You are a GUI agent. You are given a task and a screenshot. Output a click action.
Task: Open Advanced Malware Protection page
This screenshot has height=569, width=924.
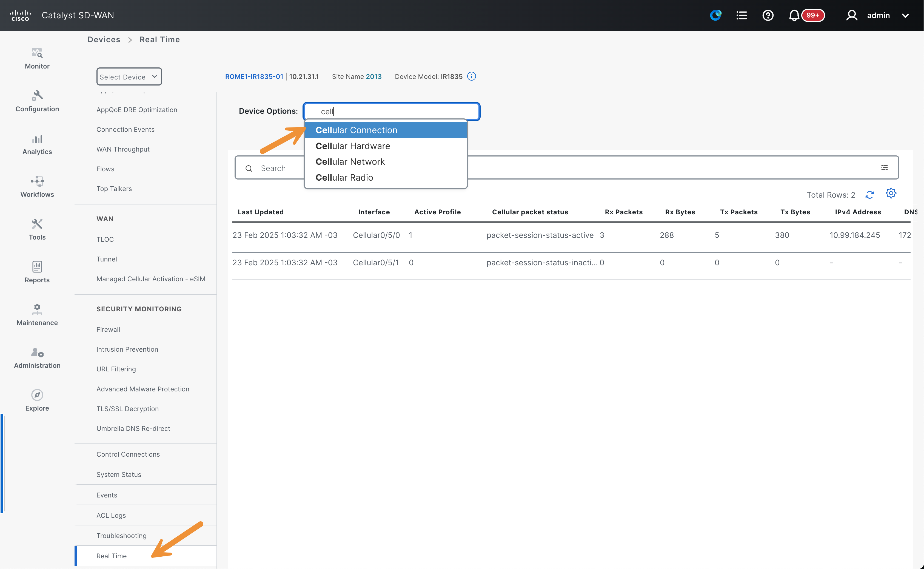[142, 389]
